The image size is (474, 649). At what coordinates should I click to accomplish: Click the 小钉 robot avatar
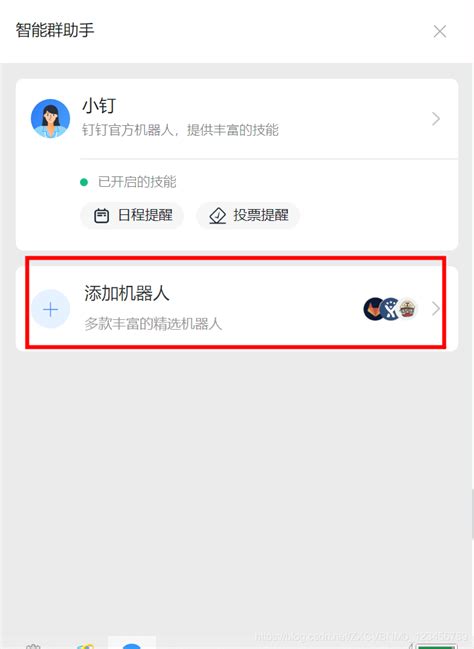(51, 118)
